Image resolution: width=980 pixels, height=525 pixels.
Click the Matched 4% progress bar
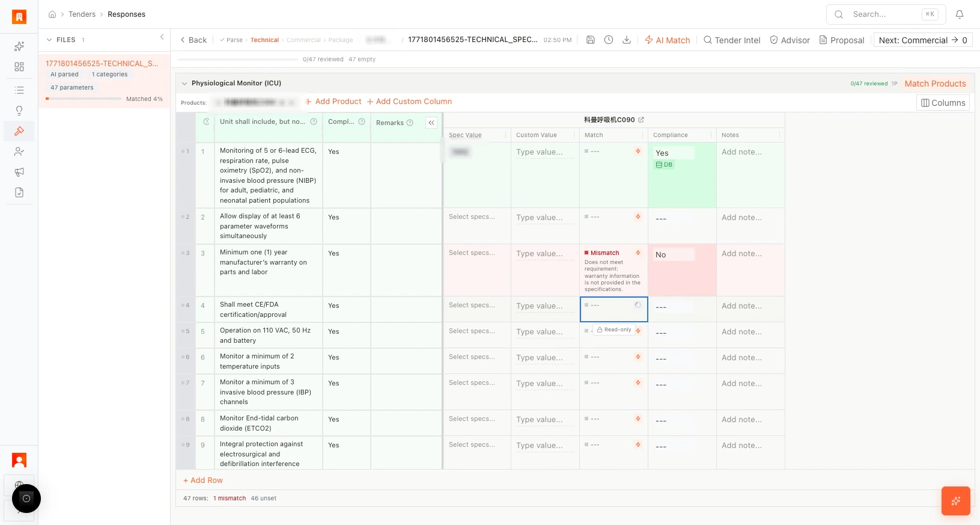pos(84,99)
